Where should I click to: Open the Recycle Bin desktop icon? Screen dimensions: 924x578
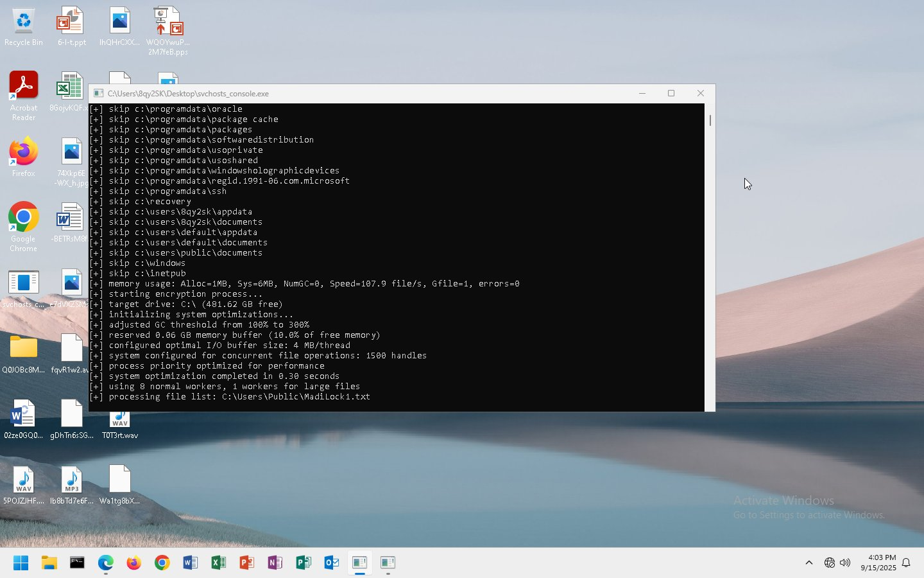click(x=24, y=27)
